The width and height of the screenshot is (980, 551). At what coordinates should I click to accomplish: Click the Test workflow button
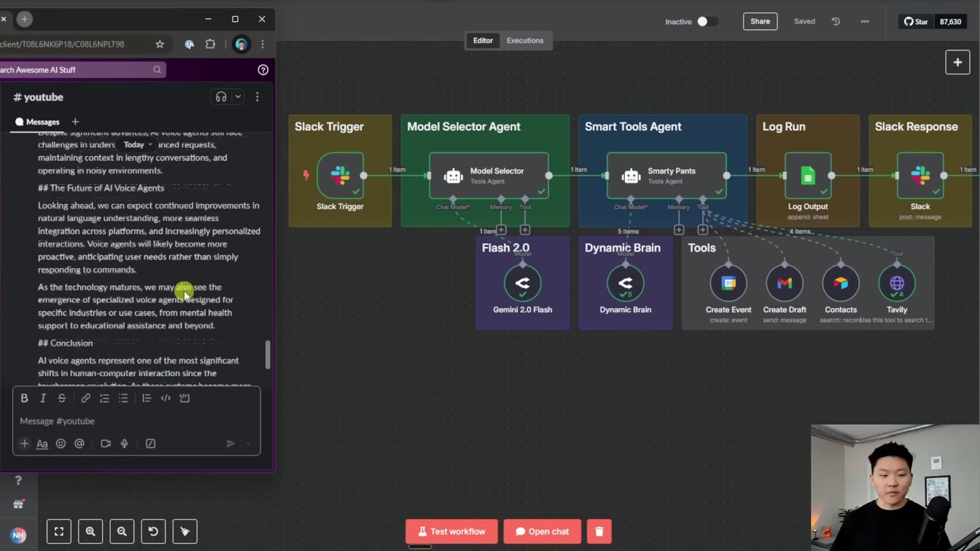tap(451, 531)
